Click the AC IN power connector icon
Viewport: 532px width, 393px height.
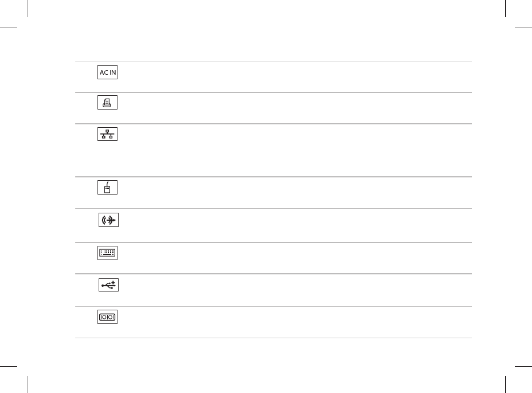click(108, 72)
